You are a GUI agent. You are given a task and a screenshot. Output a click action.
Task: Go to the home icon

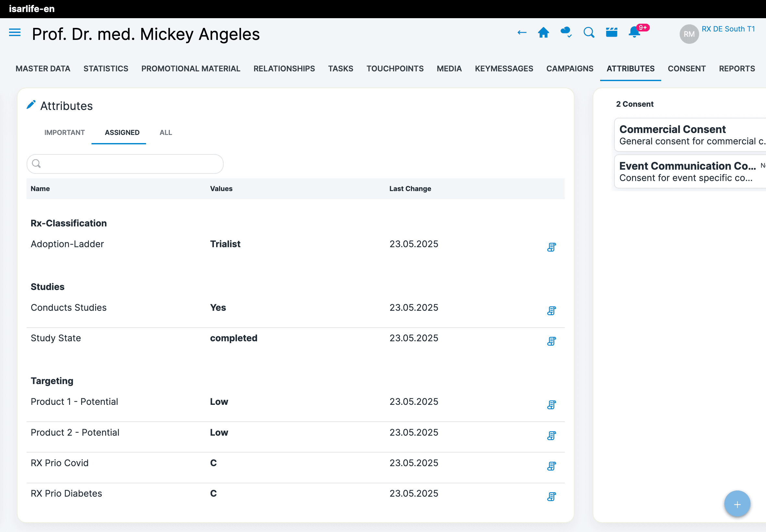tap(543, 33)
